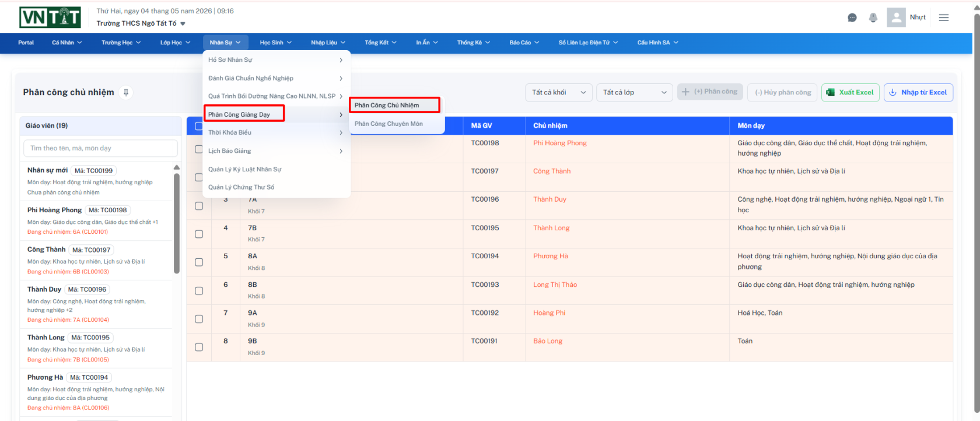The image size is (980, 421).
Task: Expand the Sổ Liên Lạc Điện Tử menu
Action: pyautogui.click(x=588, y=43)
